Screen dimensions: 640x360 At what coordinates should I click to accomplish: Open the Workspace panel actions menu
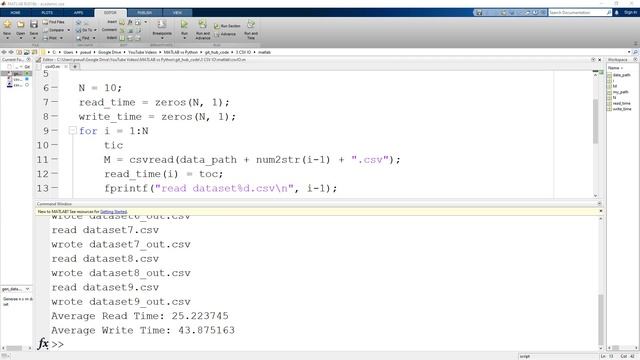(635, 60)
